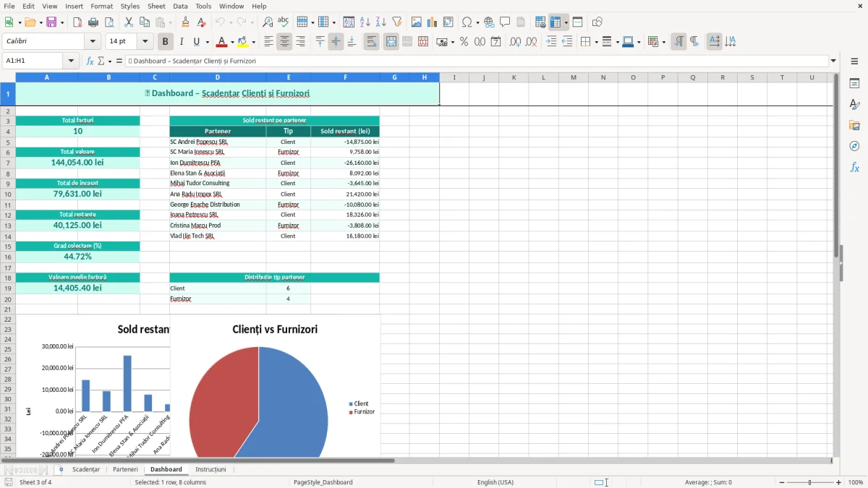This screenshot has height=488, width=868.
Task: Click the Print icon
Action: coord(93,22)
